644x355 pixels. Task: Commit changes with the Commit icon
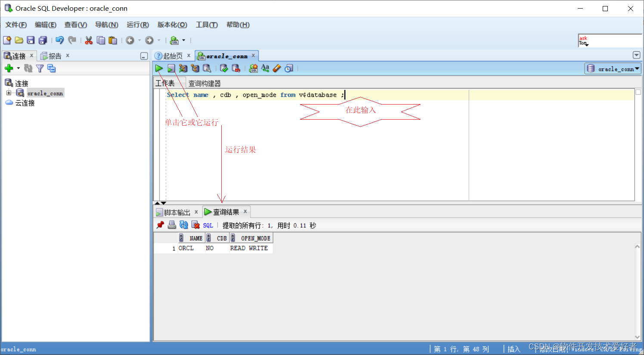223,68
